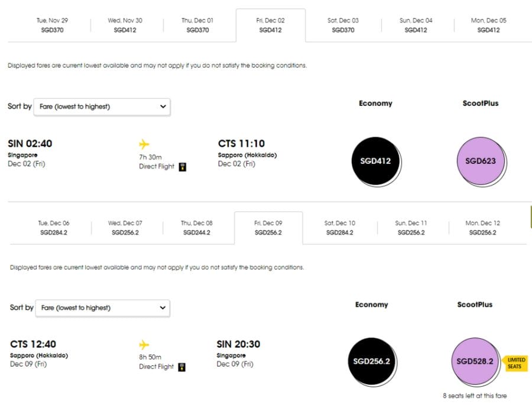The height and width of the screenshot is (405, 532).
Task: Click the baggage icon beside the 7h 30m Direct Flight
Action: pyautogui.click(x=181, y=167)
